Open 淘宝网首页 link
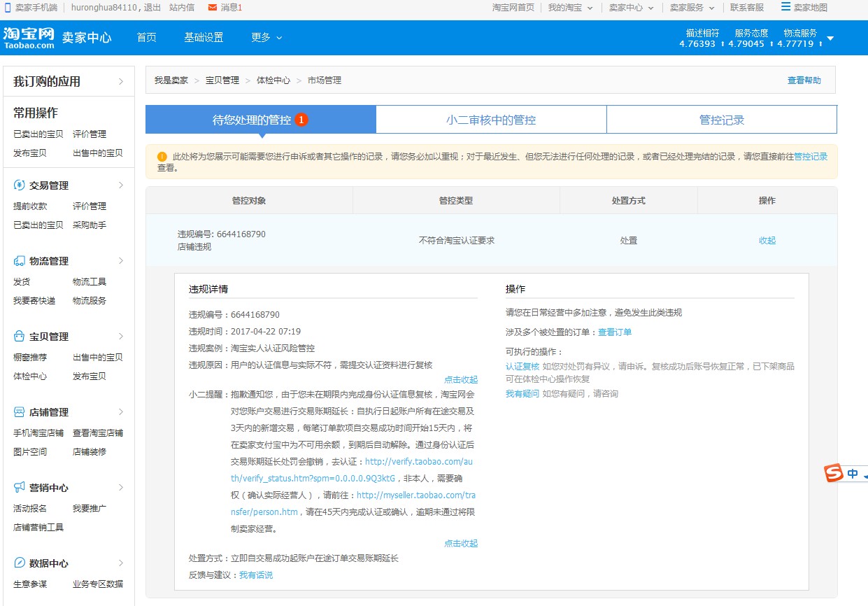Screen dimensions: 868x606 tap(513, 8)
